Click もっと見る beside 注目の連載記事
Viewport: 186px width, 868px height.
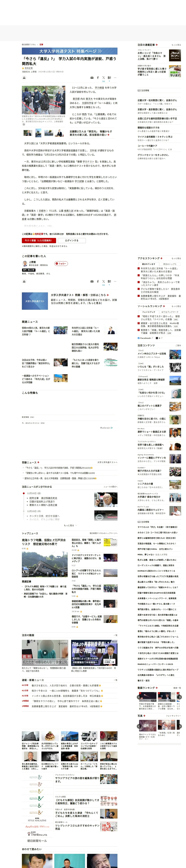(x=176, y=45)
